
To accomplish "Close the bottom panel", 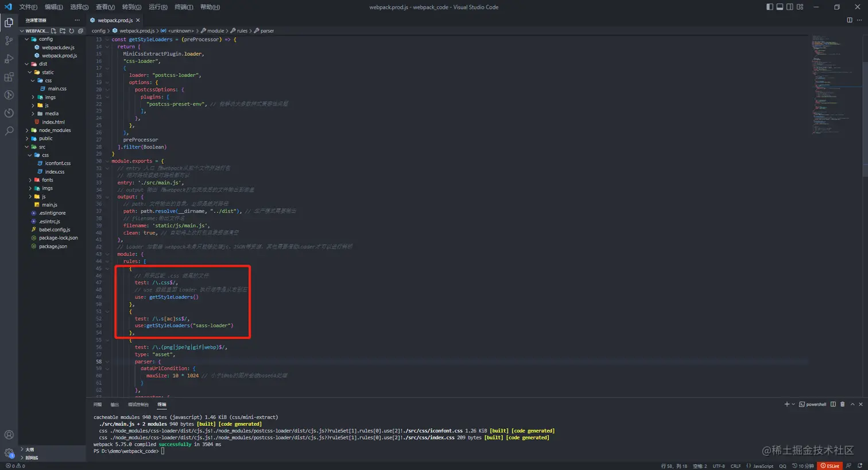I will pos(861,405).
